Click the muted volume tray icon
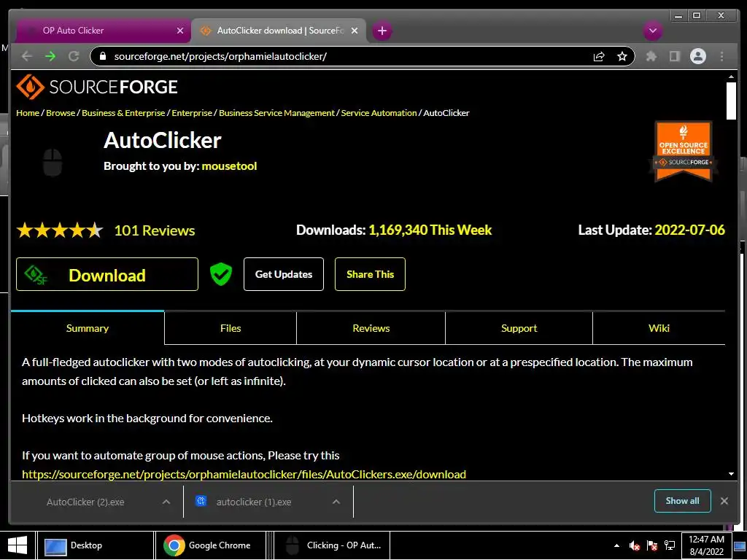 (x=634, y=545)
